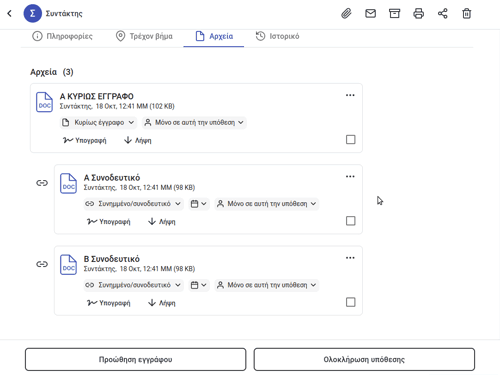Click the Συντάκτης name in header

(x=64, y=13)
